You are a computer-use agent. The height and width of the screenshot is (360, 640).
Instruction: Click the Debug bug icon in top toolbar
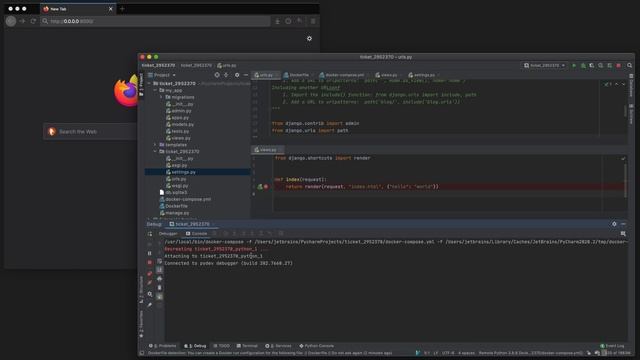583,65
